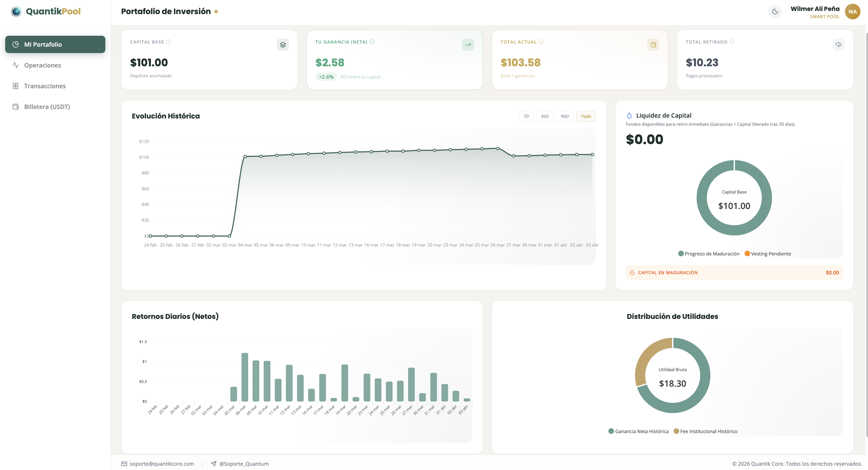Click the withdrawal icon on Total Retirado card
Screen dimensions: 868x470
(x=839, y=44)
